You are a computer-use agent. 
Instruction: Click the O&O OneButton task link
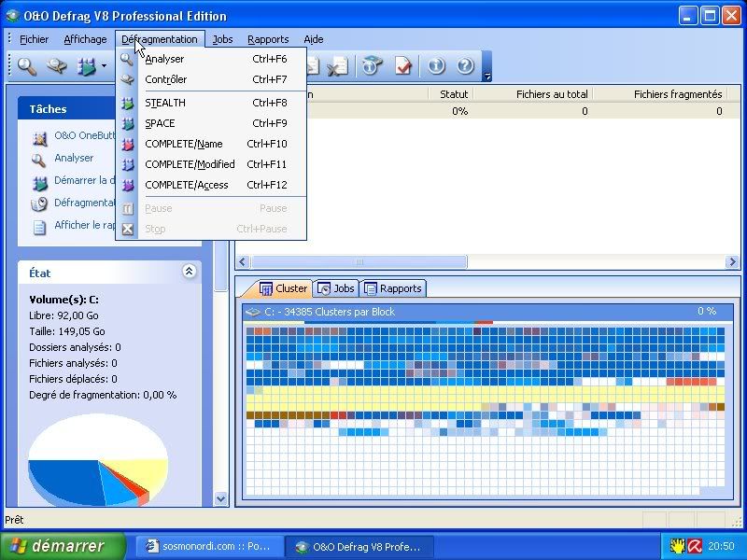point(85,135)
